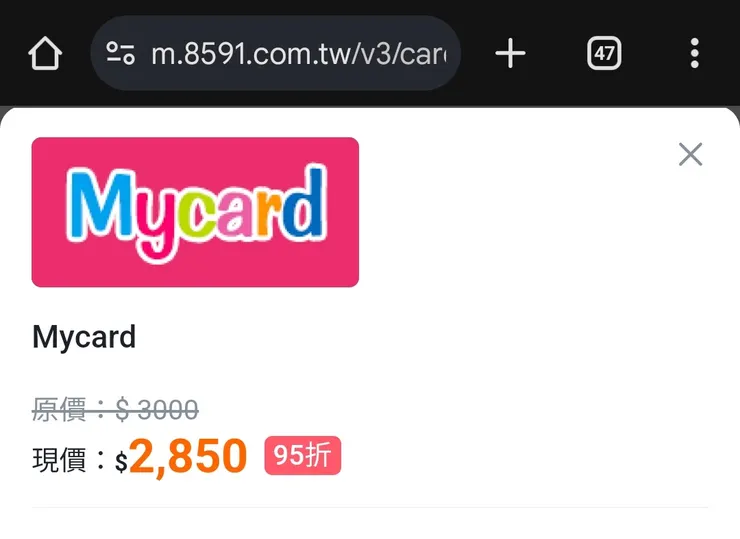This screenshot has width=740, height=539.
Task: Click the dollar sign before 2,850
Action: tap(121, 462)
